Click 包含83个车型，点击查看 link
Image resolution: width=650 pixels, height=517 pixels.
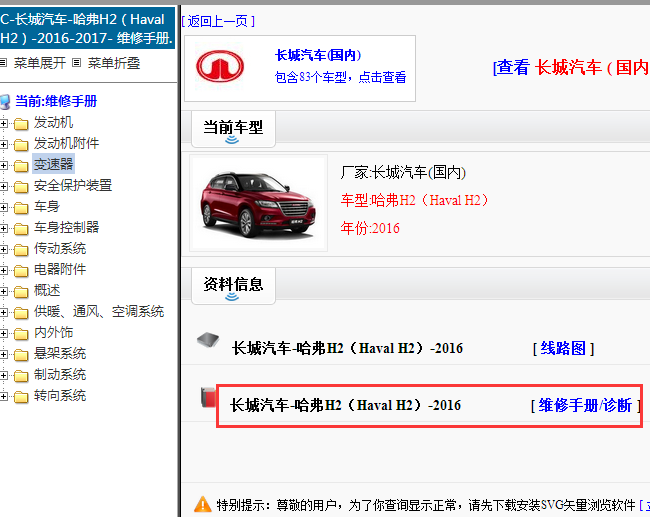point(340,77)
